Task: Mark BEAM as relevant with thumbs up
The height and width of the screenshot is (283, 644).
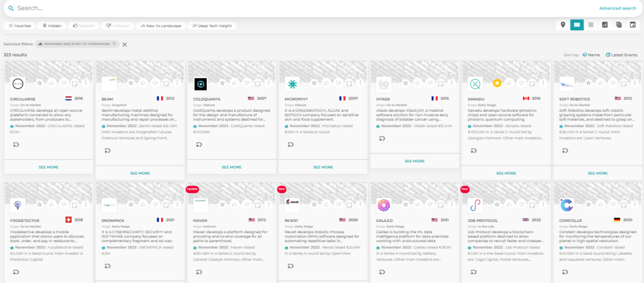Action: [143, 83]
